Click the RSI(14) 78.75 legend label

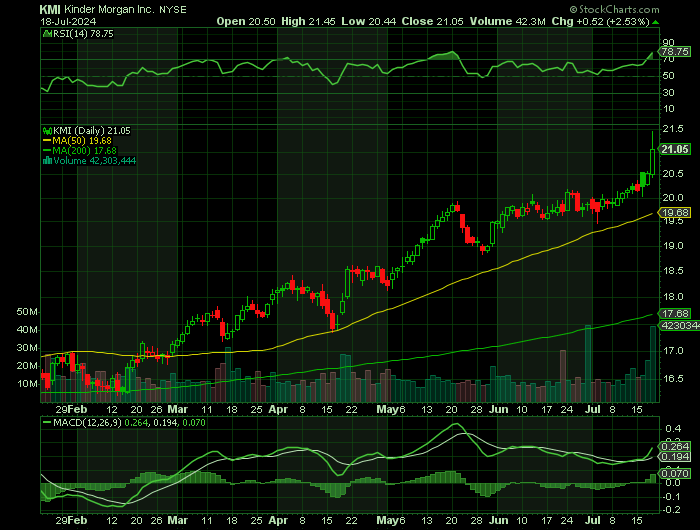click(x=83, y=34)
